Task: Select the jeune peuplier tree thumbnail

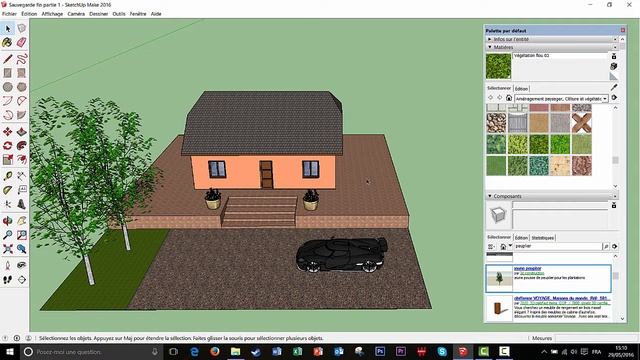Action: pyautogui.click(x=499, y=278)
